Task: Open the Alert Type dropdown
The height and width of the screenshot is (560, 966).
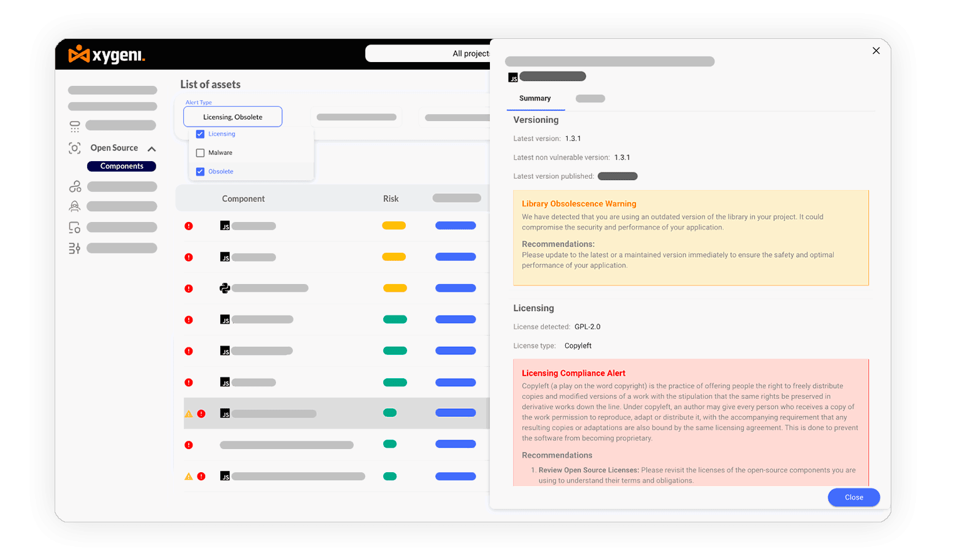Action: [x=233, y=117]
